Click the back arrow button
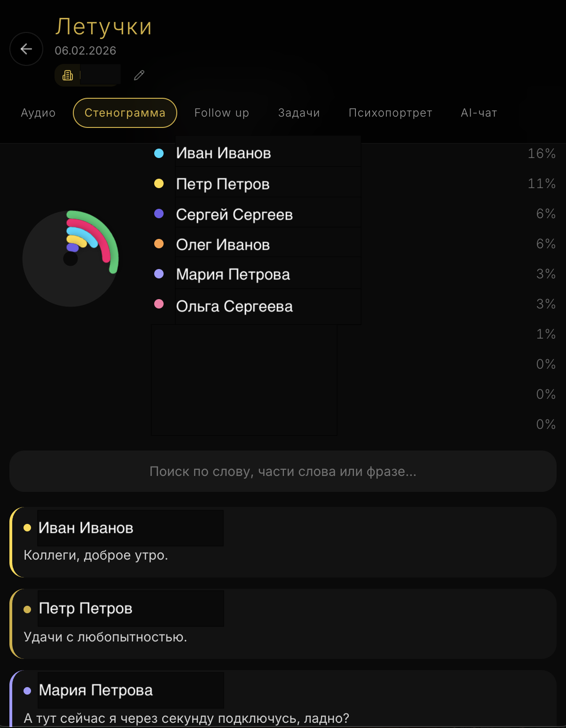This screenshot has width=566, height=728. pos(26,49)
